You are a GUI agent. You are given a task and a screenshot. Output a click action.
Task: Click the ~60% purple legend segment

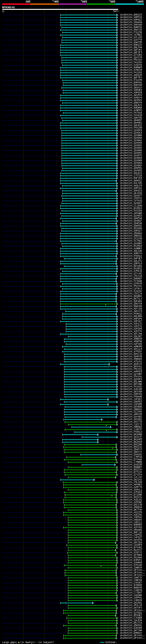pyautogui.click(x=73, y=4)
